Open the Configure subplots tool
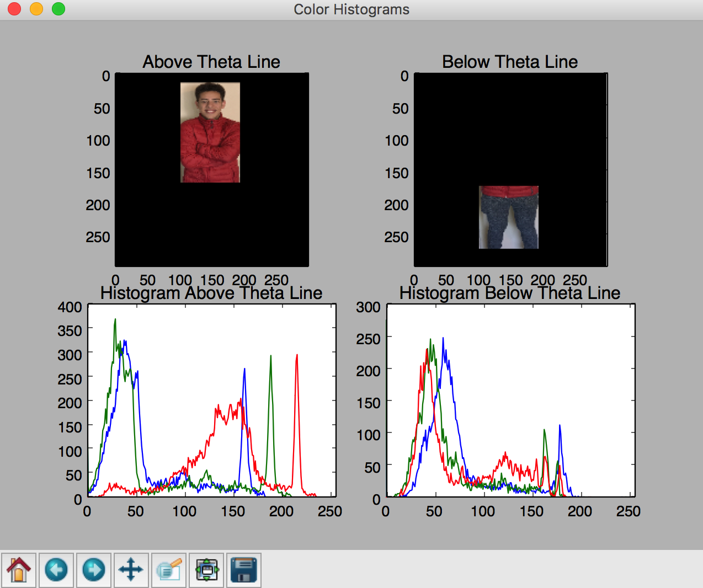This screenshot has width=703, height=588. 206,570
